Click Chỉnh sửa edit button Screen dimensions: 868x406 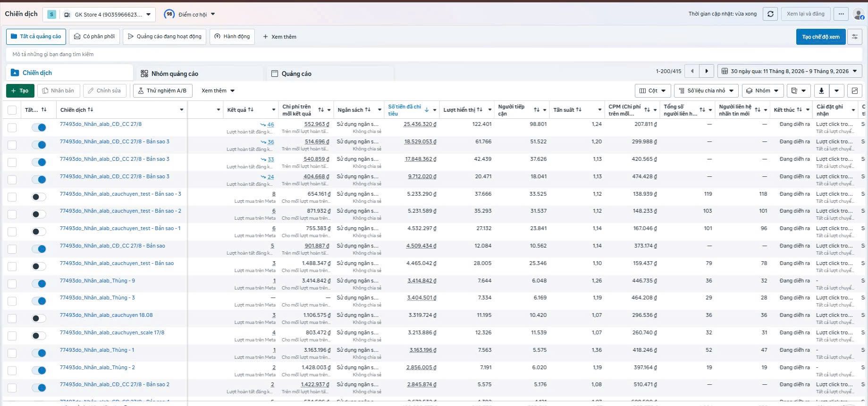click(x=104, y=91)
